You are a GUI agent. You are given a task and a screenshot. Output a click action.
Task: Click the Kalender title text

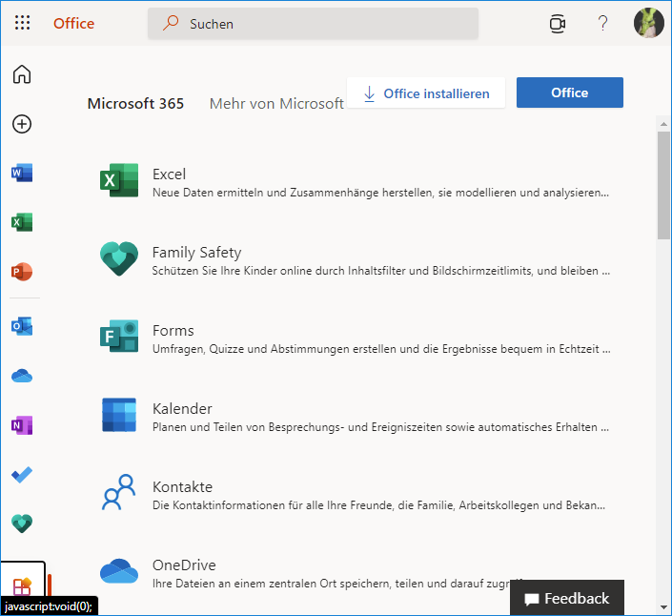(x=182, y=408)
